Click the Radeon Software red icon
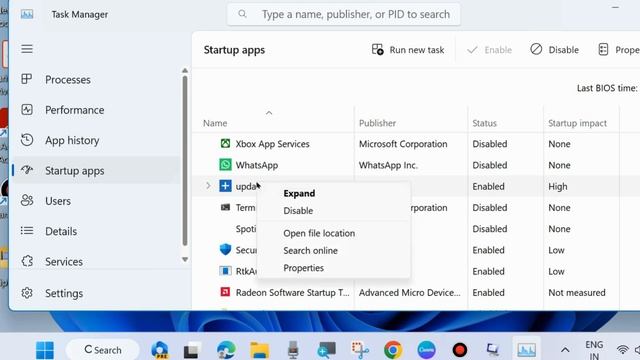 [x=225, y=292]
